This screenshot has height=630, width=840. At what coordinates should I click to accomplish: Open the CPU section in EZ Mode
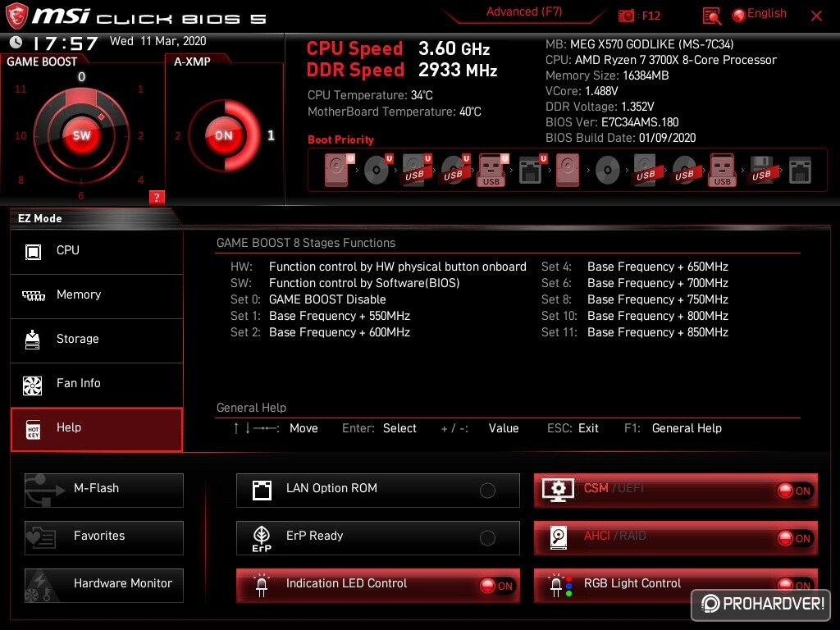(x=97, y=252)
